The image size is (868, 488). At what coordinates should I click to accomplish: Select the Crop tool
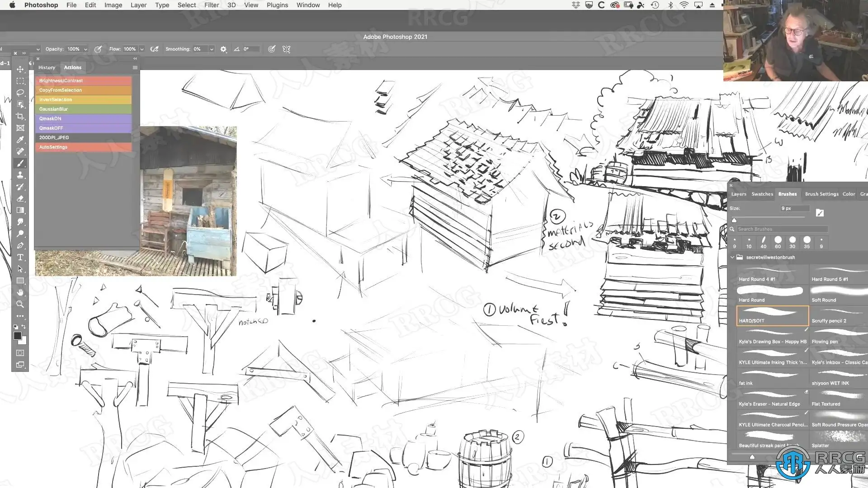pyautogui.click(x=20, y=116)
